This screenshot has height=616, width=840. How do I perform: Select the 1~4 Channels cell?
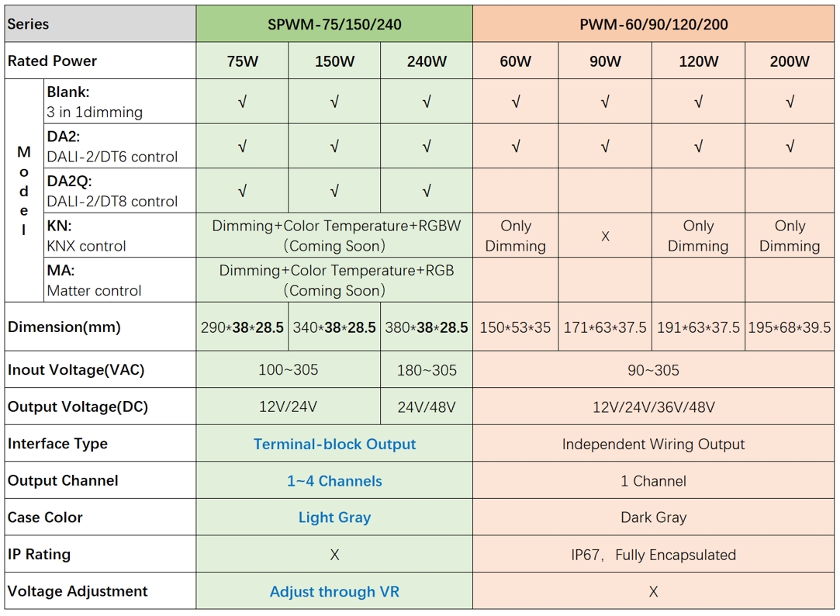334,481
